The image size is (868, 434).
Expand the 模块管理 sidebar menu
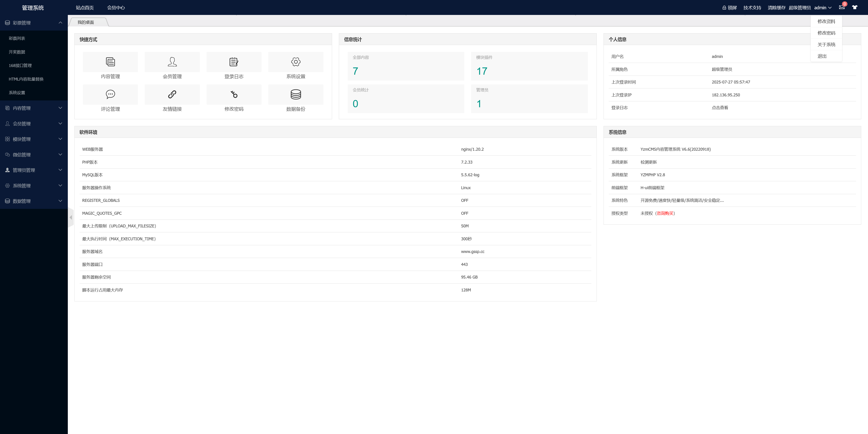pos(34,139)
